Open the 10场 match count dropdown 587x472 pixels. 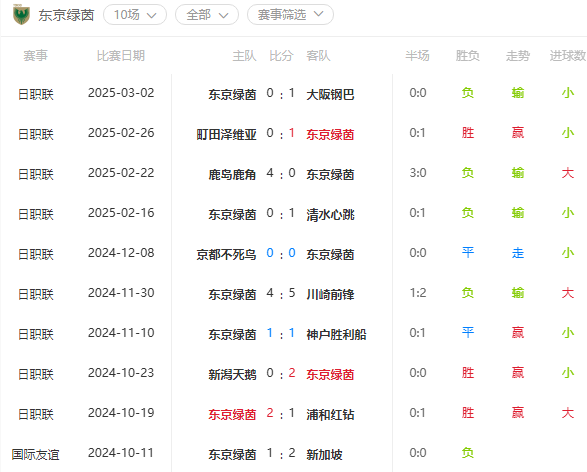click(135, 15)
